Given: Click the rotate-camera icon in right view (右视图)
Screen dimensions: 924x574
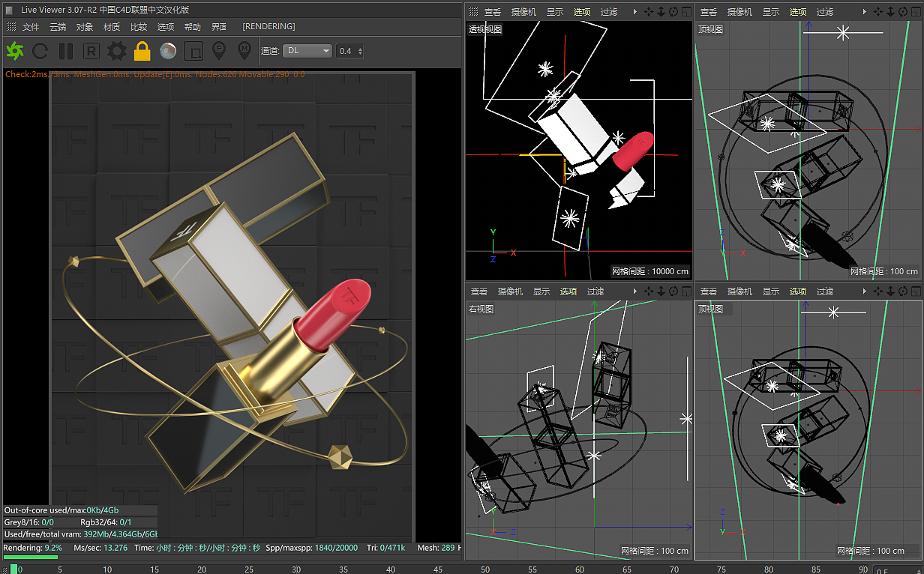Looking at the screenshot, I should coord(673,291).
